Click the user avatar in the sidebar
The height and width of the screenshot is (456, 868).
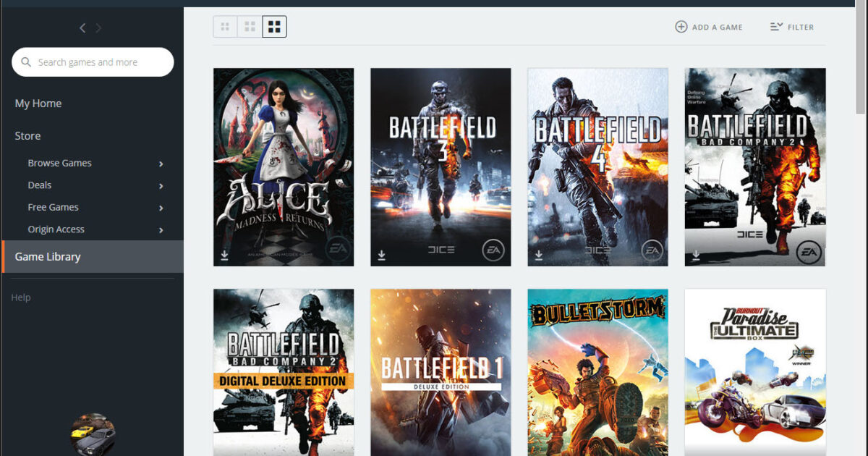click(93, 435)
